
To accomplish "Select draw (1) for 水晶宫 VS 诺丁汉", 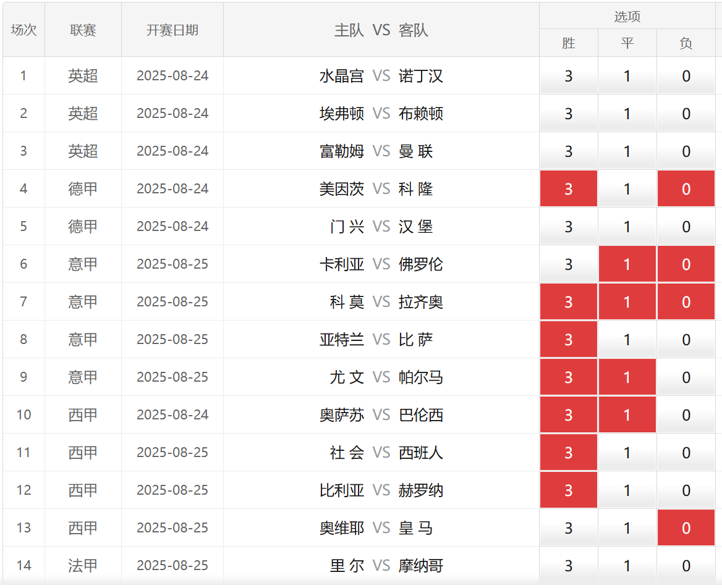I will click(627, 76).
